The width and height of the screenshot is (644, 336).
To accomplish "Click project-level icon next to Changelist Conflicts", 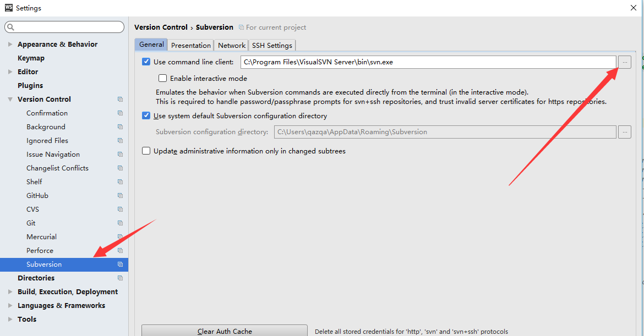I will tap(120, 168).
